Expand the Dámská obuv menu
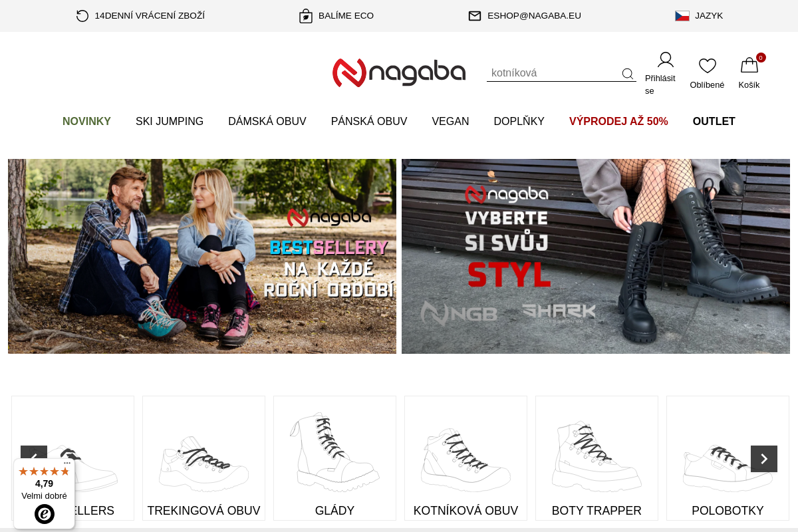Screen dimensions: 798x532 (267, 122)
